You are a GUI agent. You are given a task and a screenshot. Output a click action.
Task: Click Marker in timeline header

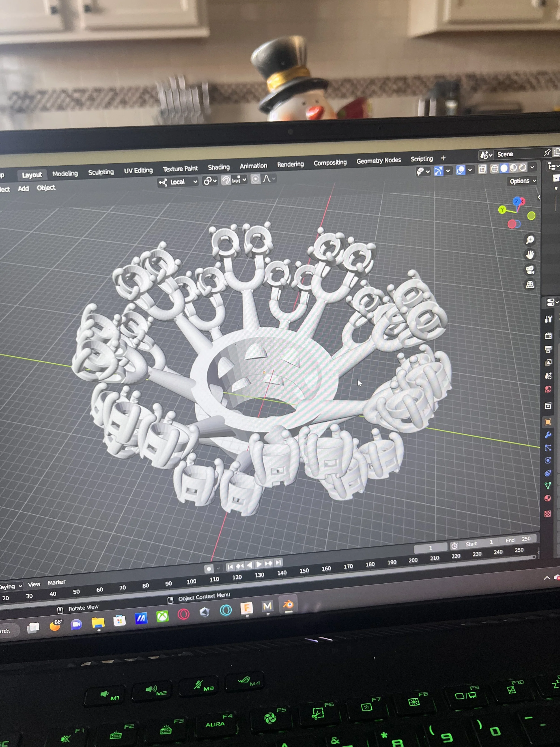[56, 582]
